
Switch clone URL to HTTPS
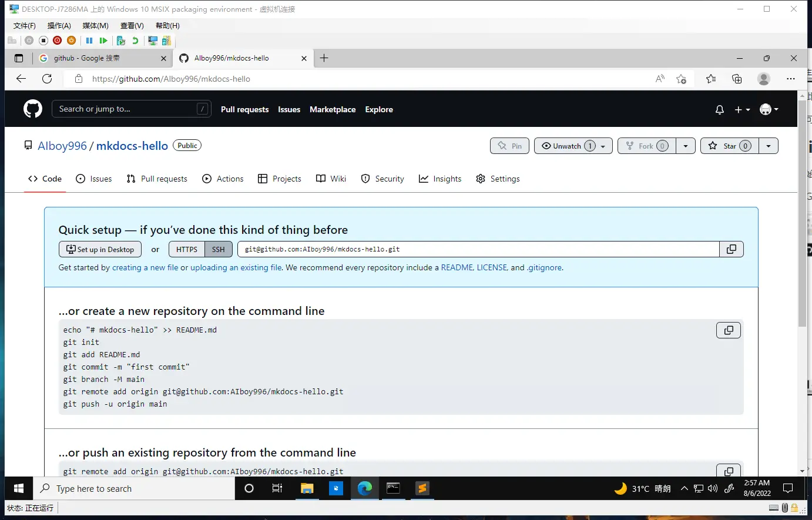click(x=187, y=249)
